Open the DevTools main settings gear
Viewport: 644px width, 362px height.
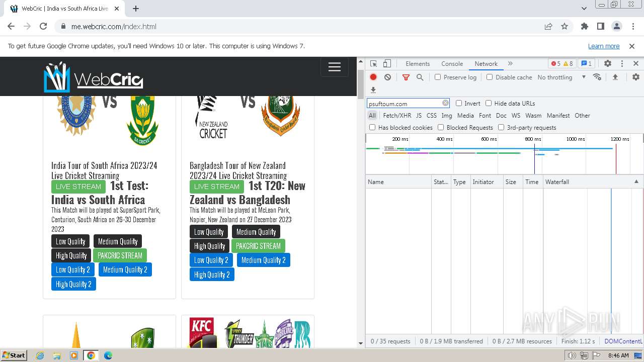coord(608,64)
